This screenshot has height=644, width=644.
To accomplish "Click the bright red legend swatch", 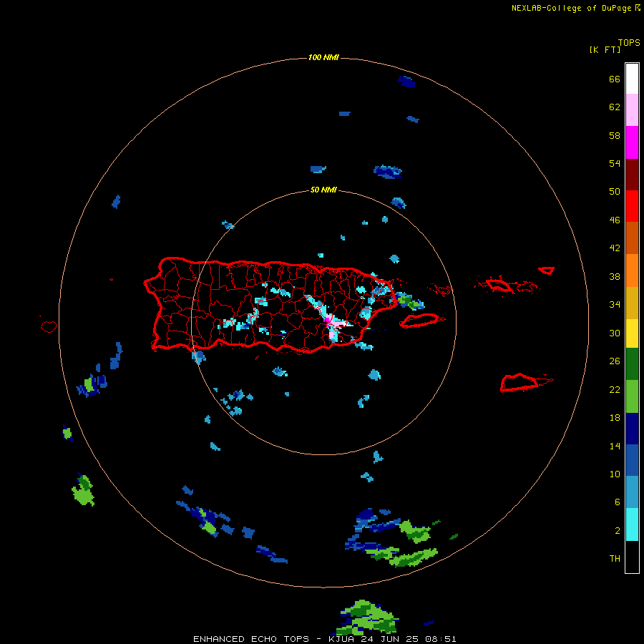I will [x=632, y=206].
